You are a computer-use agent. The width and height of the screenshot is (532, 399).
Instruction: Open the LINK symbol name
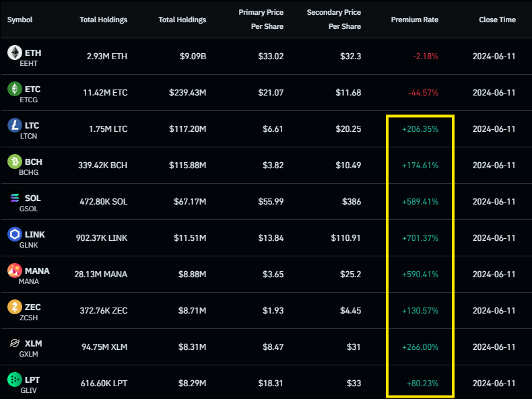34,234
